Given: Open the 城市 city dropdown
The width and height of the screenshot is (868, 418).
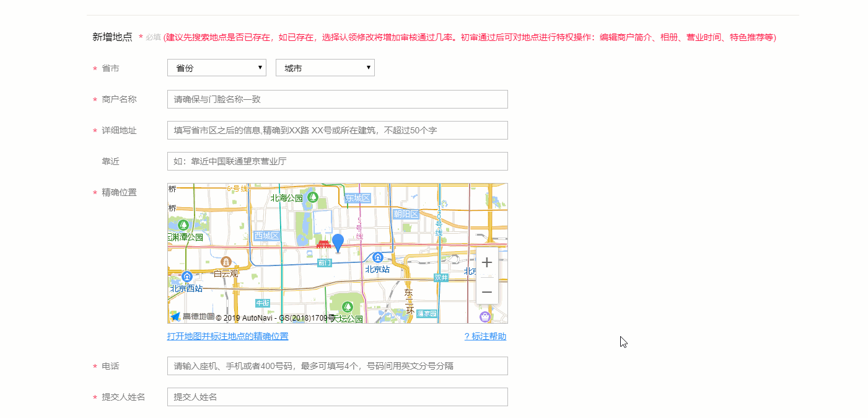Looking at the screenshot, I should [325, 68].
